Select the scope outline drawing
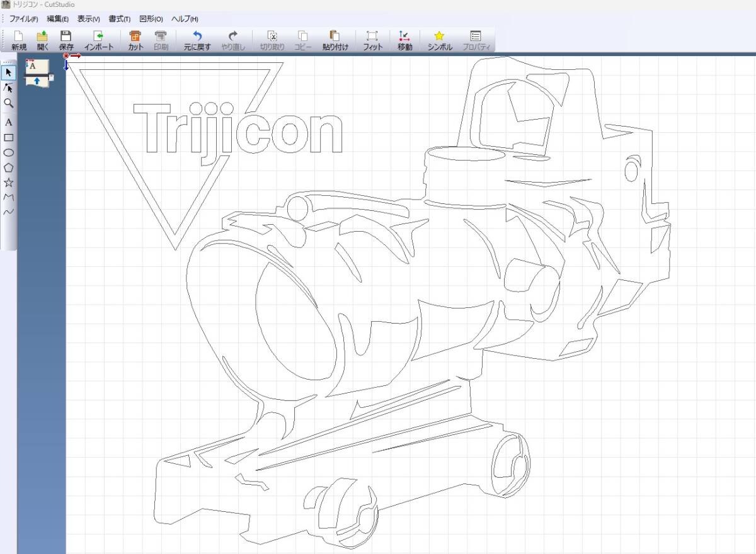 (413, 302)
